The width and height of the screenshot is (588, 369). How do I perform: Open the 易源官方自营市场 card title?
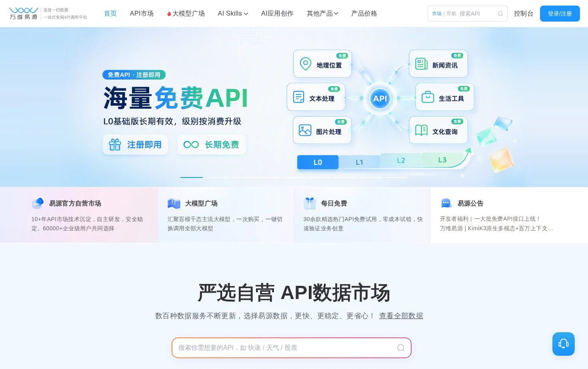point(75,203)
